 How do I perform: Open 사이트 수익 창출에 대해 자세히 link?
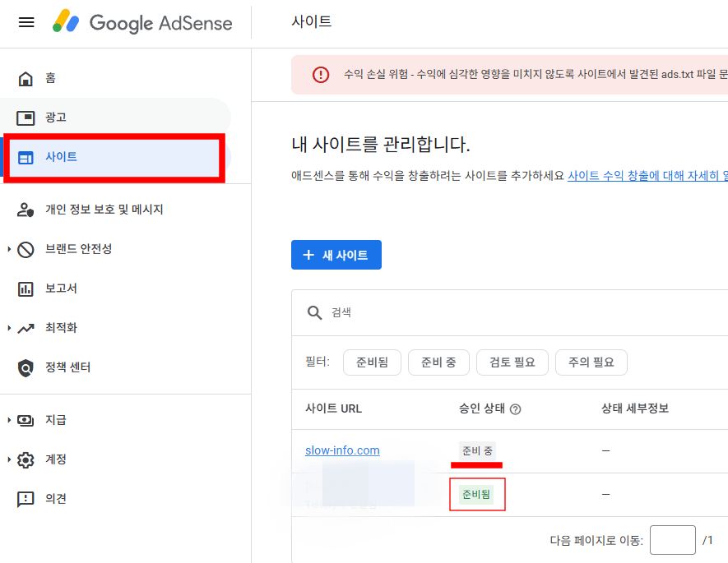pos(647,176)
